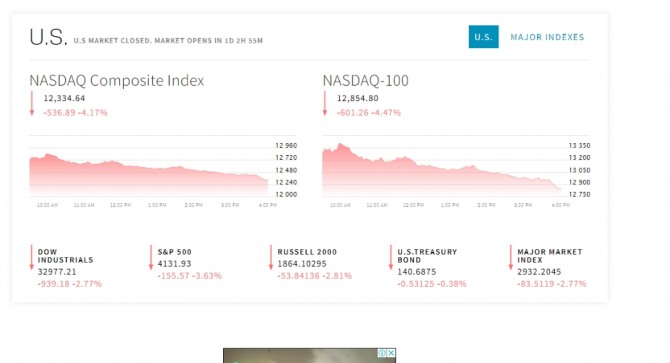
Task: Click the NASDAQ Composite intraday chart
Action: [x=163, y=170]
